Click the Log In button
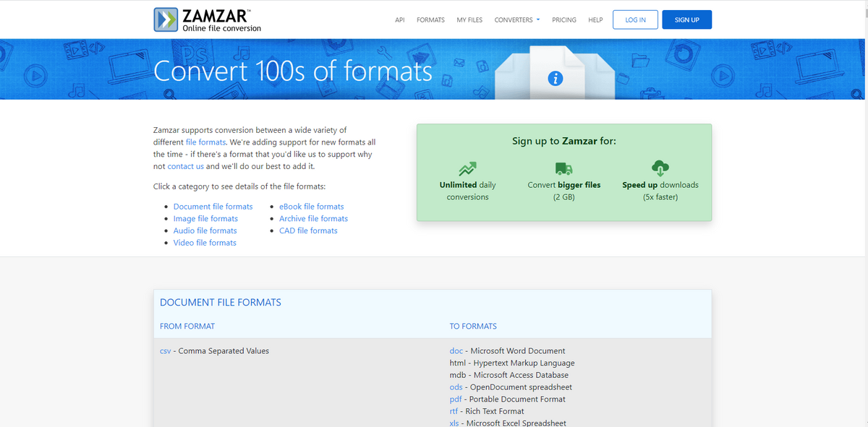Viewport: 868px width, 427px height. pos(635,20)
